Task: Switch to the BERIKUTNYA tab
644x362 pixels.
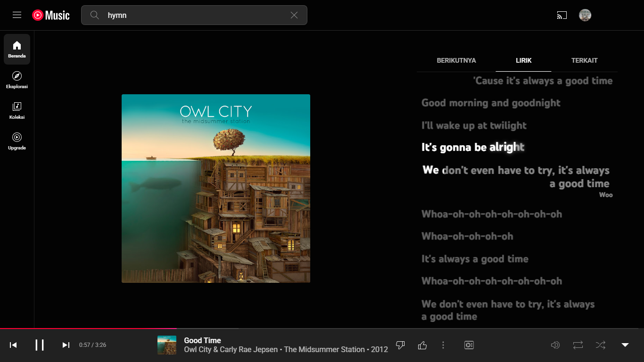Action: [456, 60]
